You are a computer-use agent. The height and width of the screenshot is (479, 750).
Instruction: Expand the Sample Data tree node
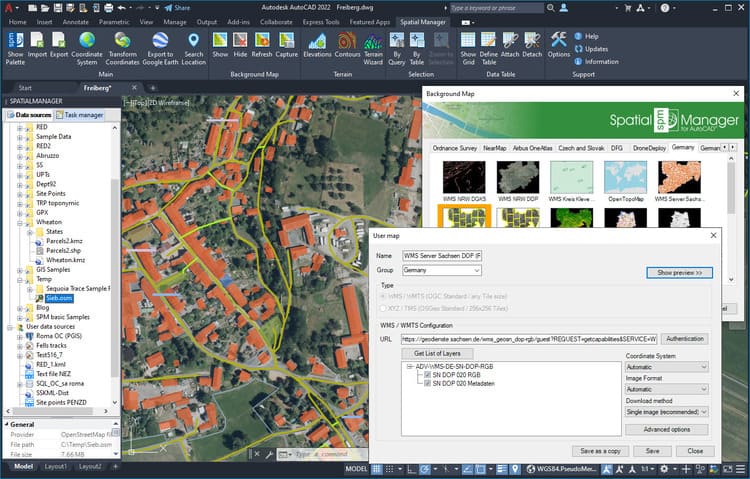tap(20, 137)
